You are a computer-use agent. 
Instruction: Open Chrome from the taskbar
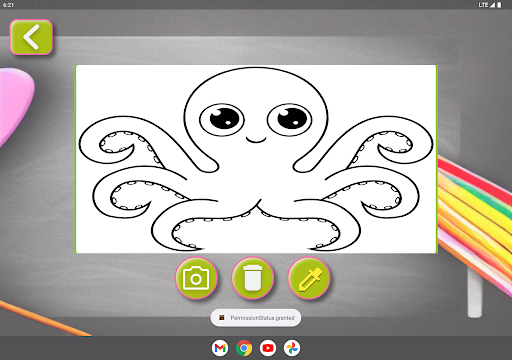(244, 348)
